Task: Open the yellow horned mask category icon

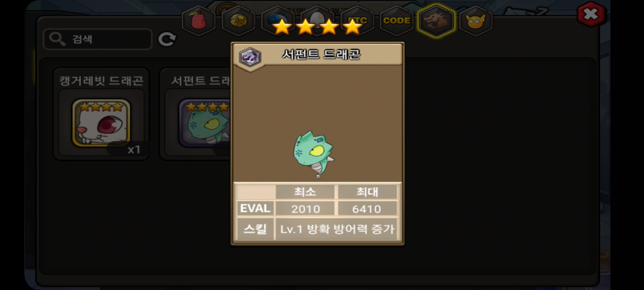Action: 476,21
